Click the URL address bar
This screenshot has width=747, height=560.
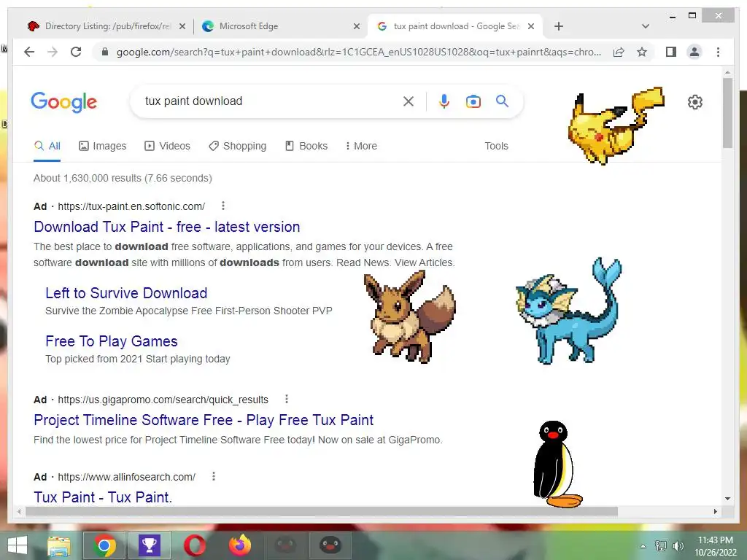pyautogui.click(x=358, y=52)
